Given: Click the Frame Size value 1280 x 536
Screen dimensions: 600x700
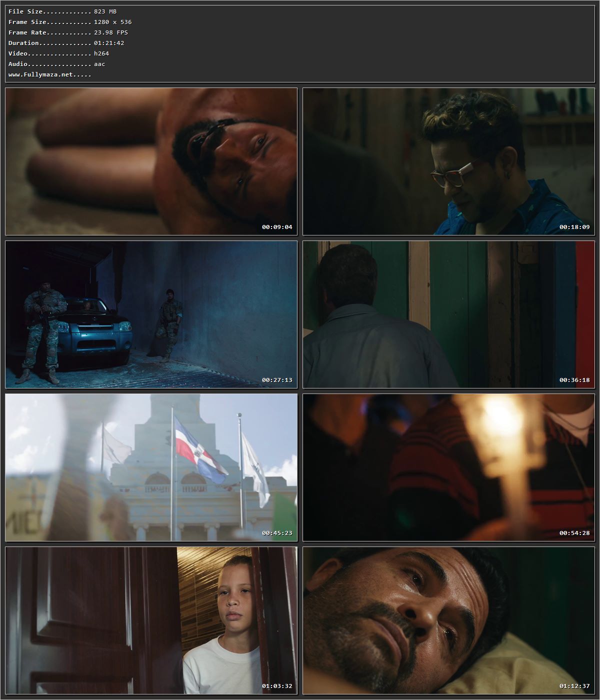Looking at the screenshot, I should 113,22.
